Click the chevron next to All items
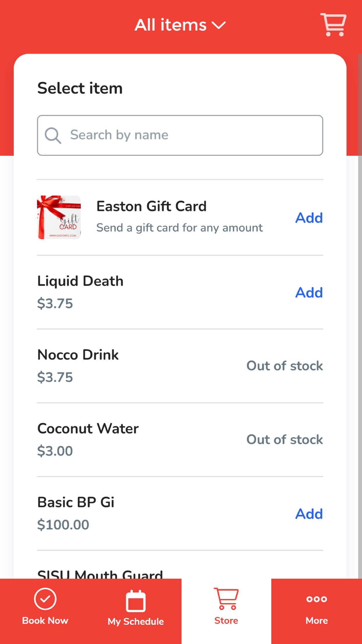 tap(219, 25)
